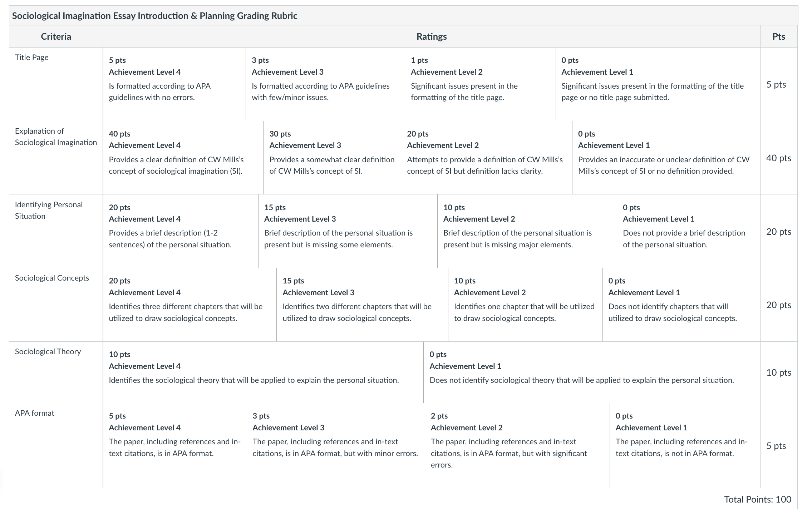Pick inaccurate or unclear definition 0 pts rating
Screen dimensions: 812x509
(666, 158)
